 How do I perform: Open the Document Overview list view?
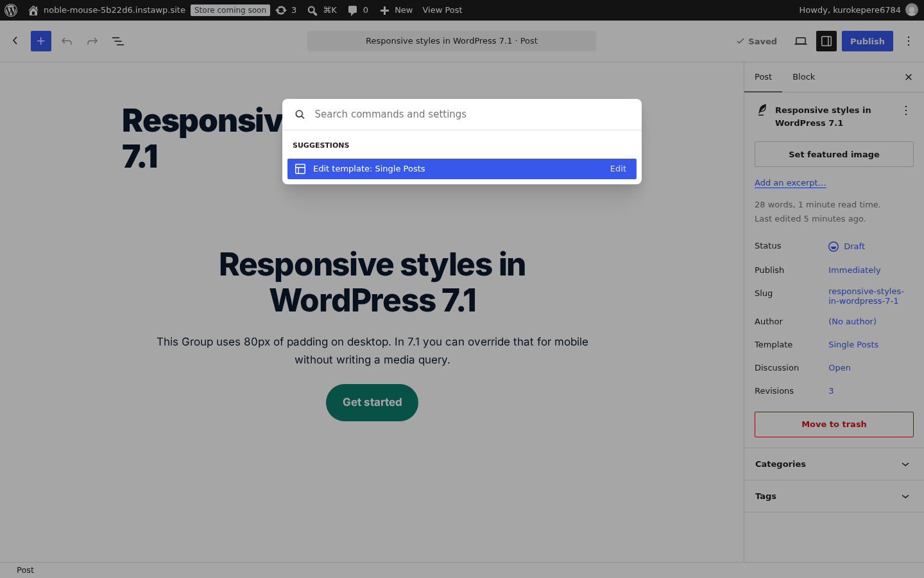[118, 41]
